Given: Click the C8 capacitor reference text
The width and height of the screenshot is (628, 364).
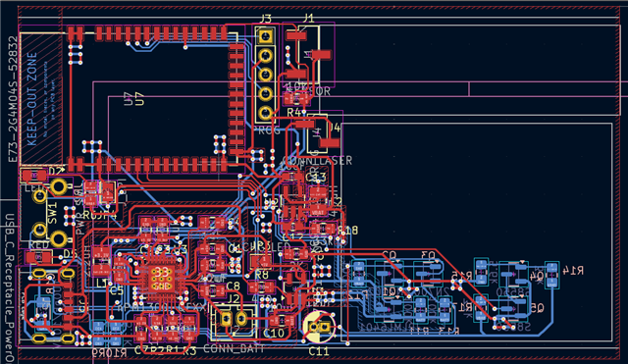Looking at the screenshot, I should pos(233,286).
